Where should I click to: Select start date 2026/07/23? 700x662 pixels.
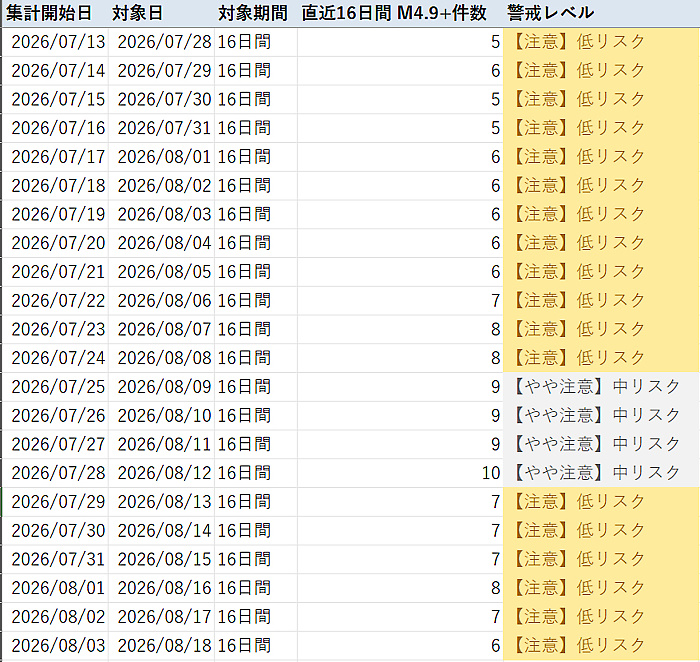pyautogui.click(x=55, y=329)
